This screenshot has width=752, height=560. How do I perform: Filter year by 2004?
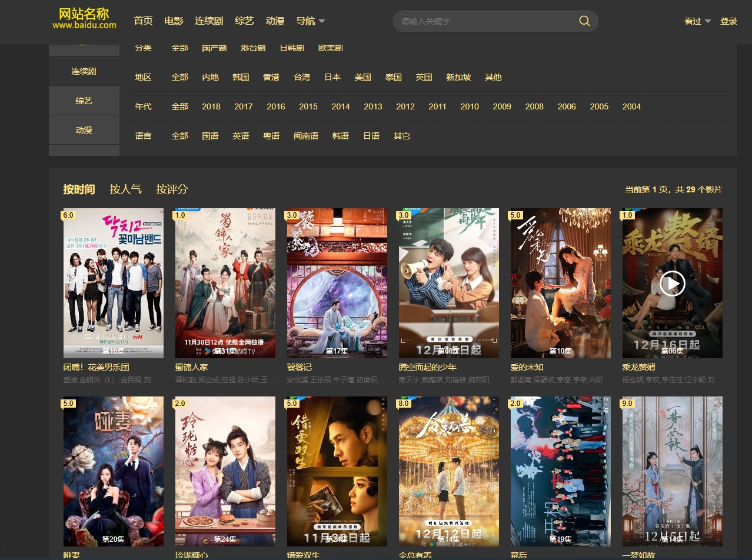(631, 106)
